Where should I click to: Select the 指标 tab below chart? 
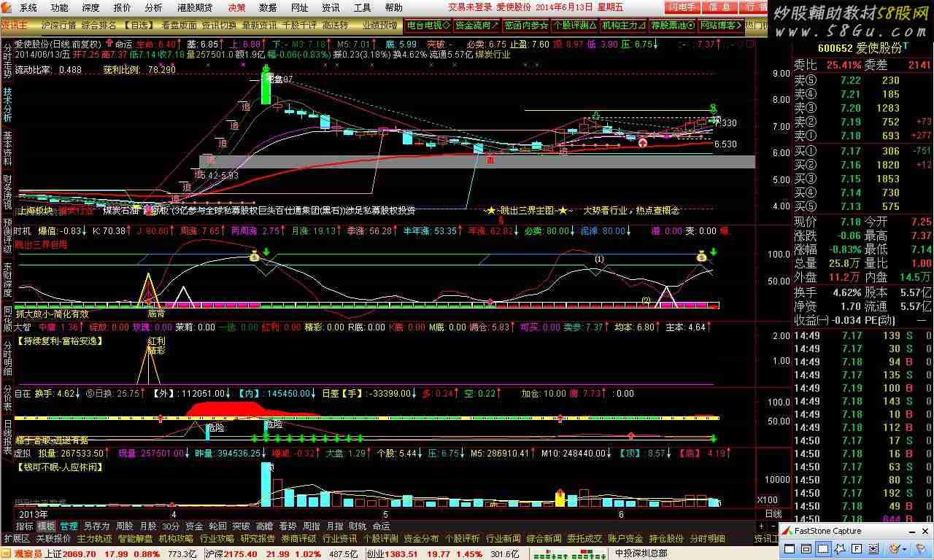[x=24, y=526]
